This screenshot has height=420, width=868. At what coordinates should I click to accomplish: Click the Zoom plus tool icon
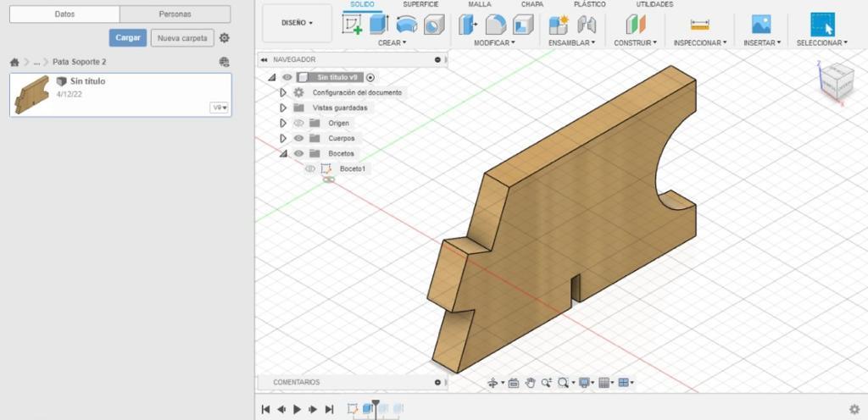coord(547,383)
